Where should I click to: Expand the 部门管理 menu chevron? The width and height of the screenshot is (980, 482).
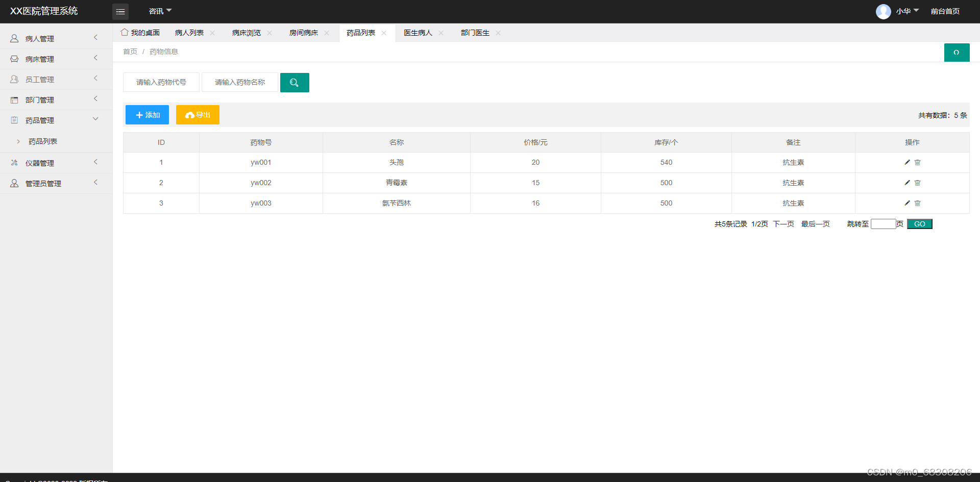pos(95,98)
